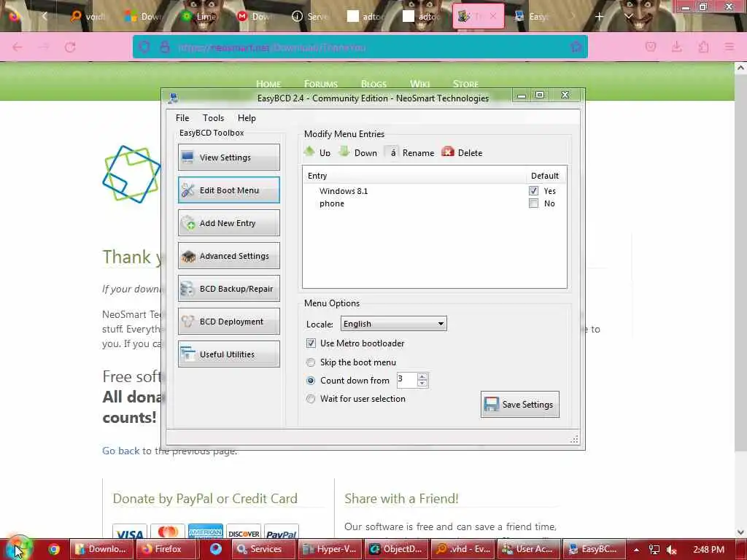Expand the list all tabs chevron

click(628, 17)
